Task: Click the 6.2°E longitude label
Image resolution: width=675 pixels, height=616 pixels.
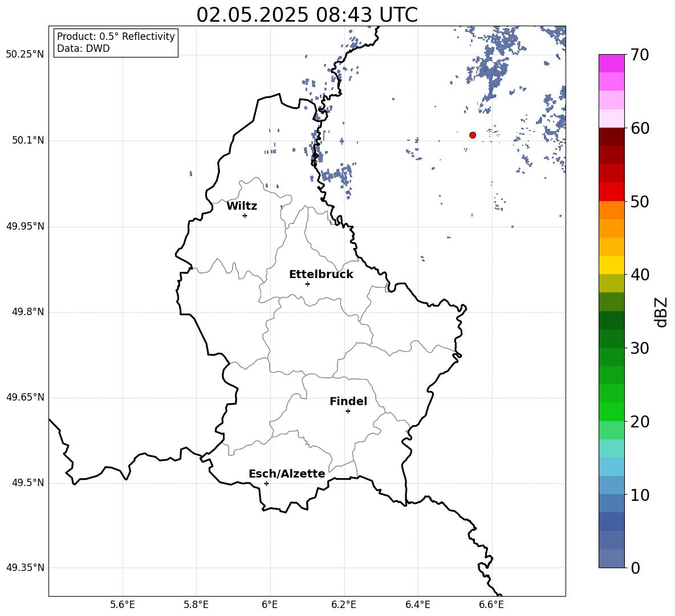Action: (x=344, y=605)
